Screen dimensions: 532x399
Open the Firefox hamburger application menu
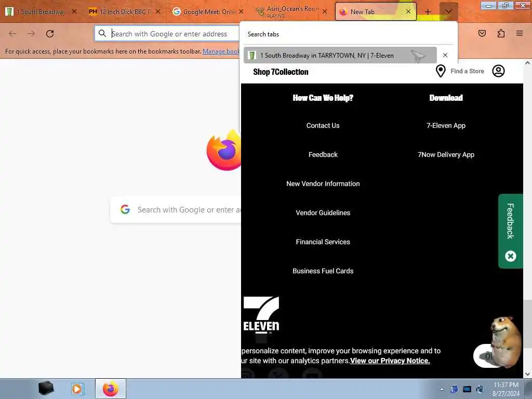[520, 33]
